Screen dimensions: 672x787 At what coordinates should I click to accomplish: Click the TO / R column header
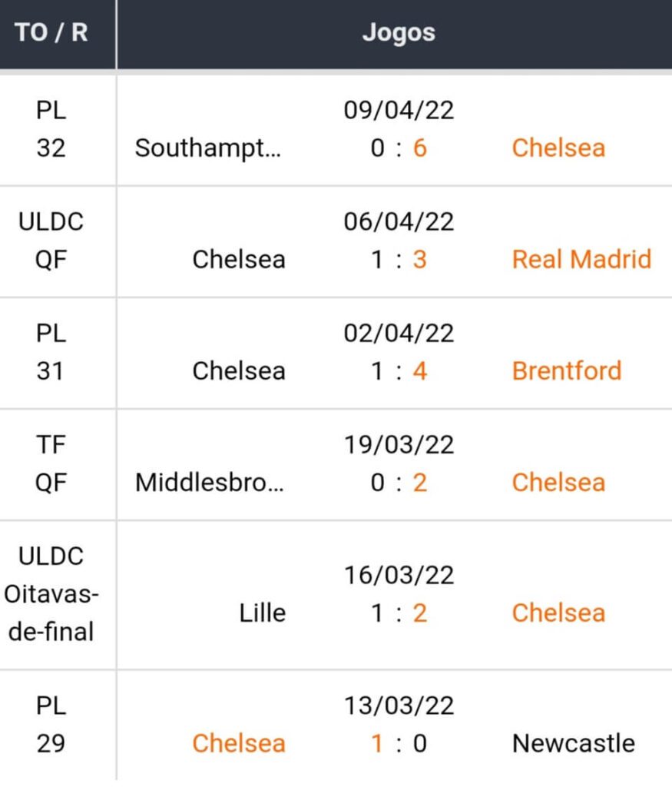tap(51, 33)
